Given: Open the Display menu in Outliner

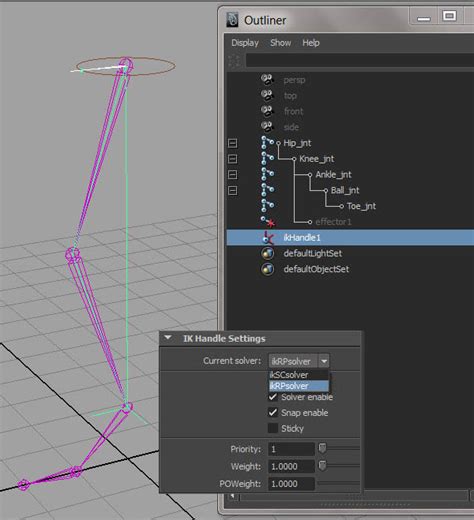Looking at the screenshot, I should pyautogui.click(x=245, y=43).
